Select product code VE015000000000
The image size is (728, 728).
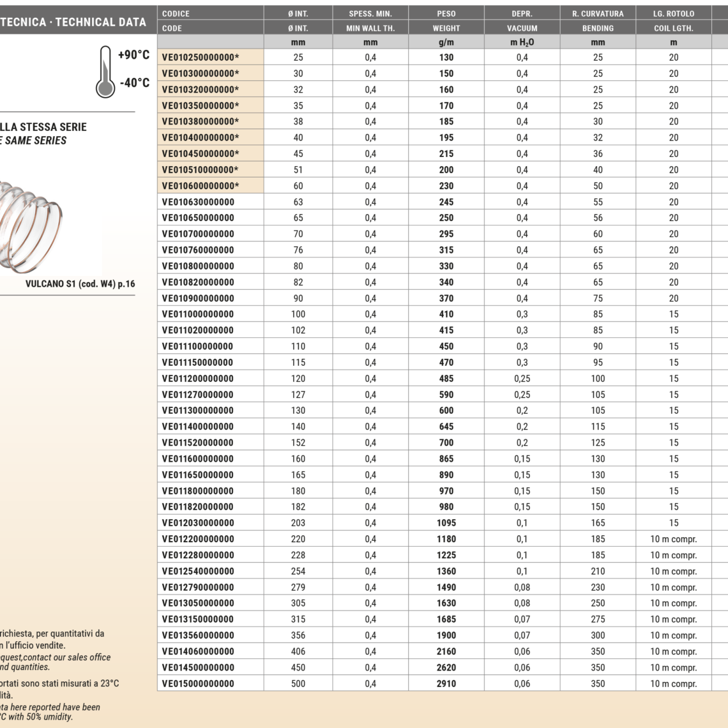coord(198,683)
